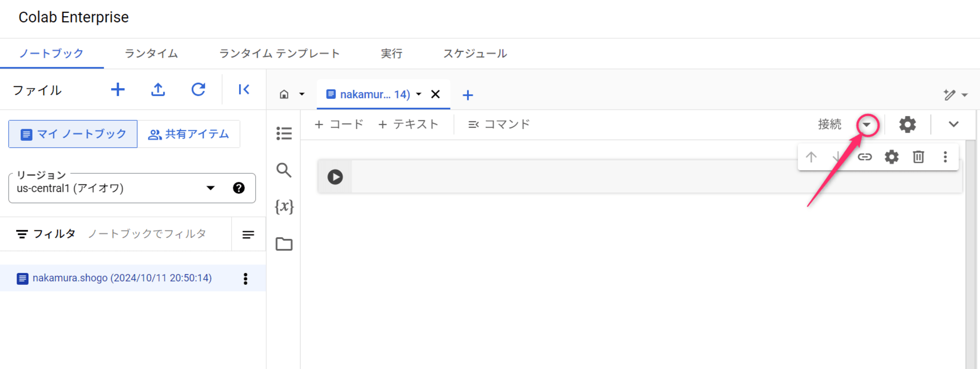Show the table of contents panel

point(284,133)
